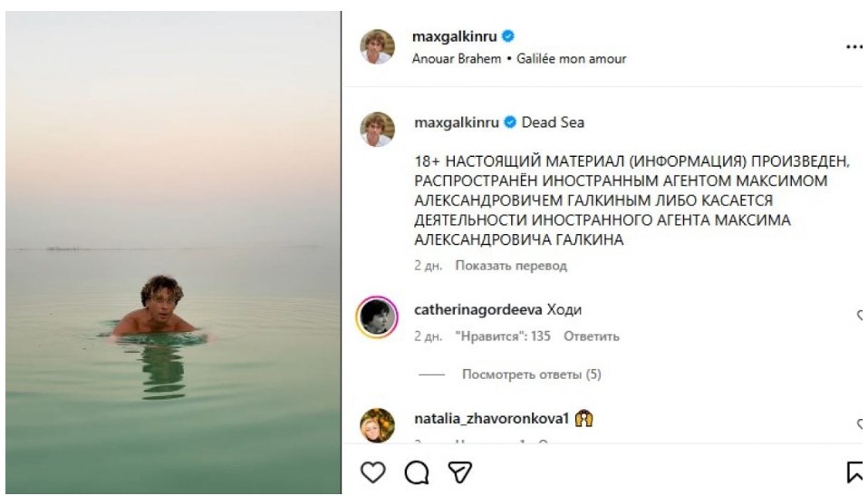Like the post with the heart icon
Image resolution: width=868 pixels, height=496 pixels.
(x=371, y=470)
